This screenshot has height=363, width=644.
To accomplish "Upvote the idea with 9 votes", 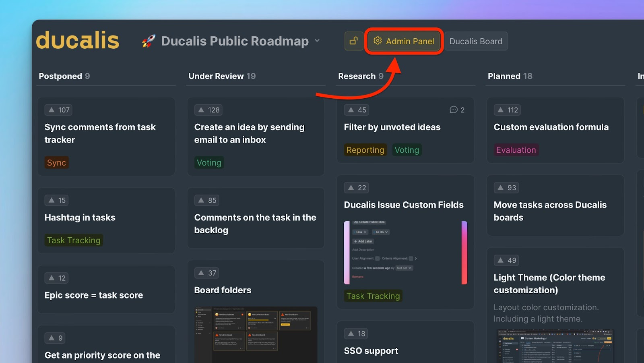I will pos(56,338).
